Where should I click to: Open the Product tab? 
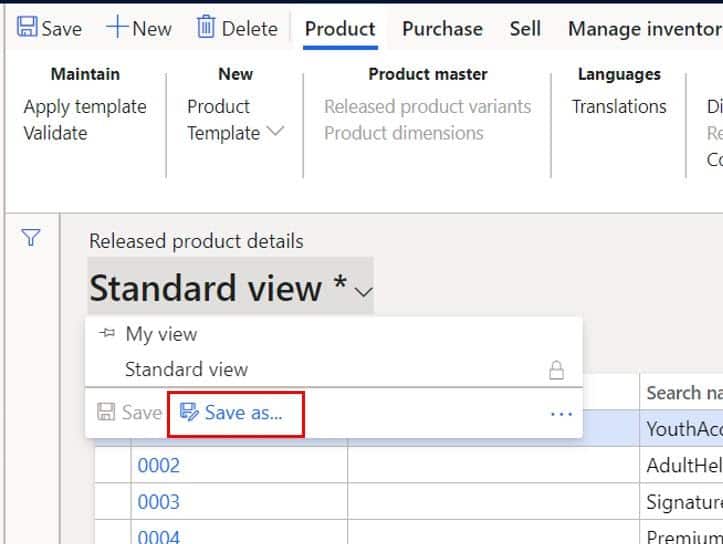[x=340, y=29]
